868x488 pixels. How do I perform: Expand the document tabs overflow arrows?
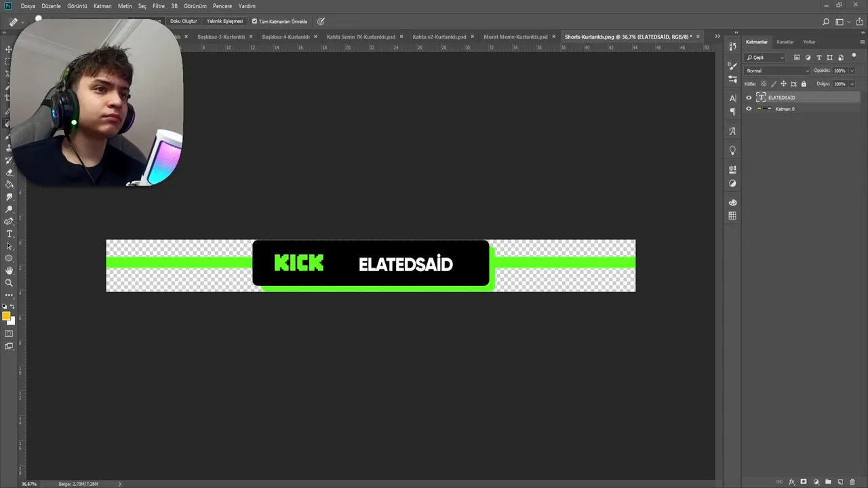(x=717, y=37)
